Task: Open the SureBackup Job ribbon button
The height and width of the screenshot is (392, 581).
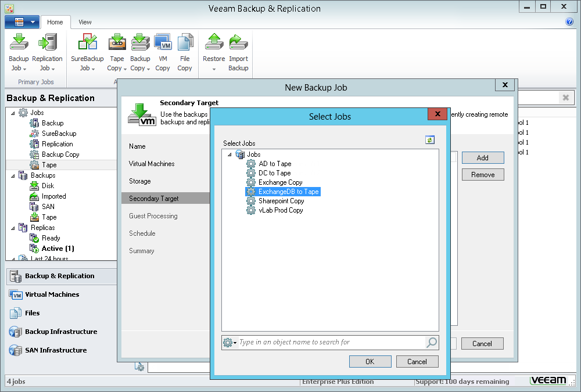Action: click(87, 52)
